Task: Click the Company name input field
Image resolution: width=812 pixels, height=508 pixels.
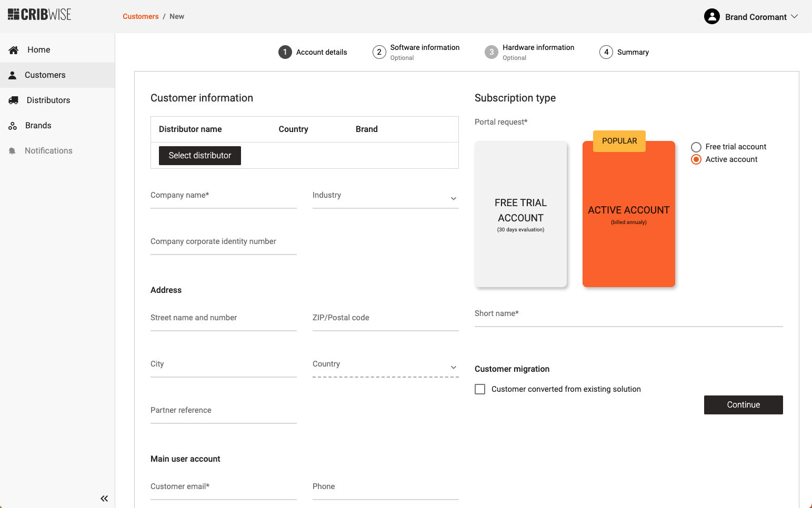Action: 223,198
